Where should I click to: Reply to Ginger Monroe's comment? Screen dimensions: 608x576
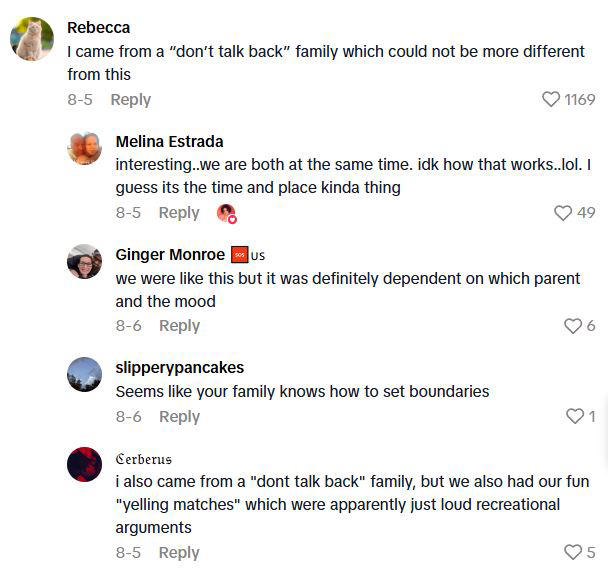click(x=179, y=326)
